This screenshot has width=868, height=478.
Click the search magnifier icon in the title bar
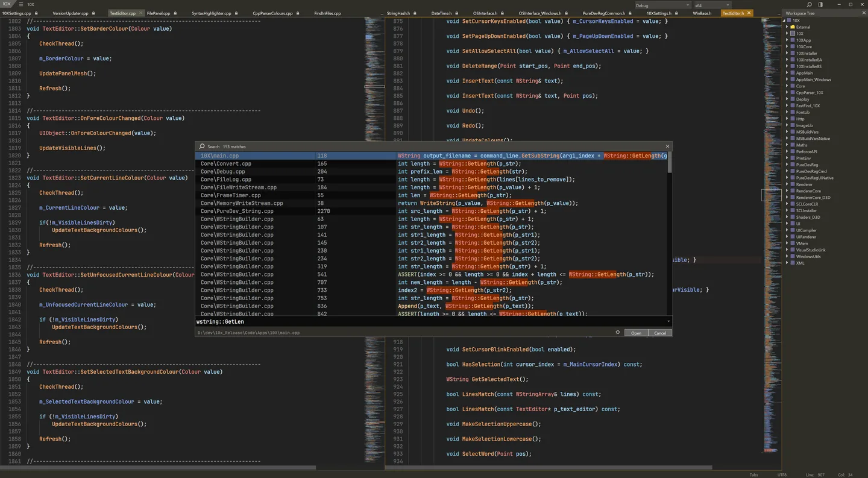809,4
